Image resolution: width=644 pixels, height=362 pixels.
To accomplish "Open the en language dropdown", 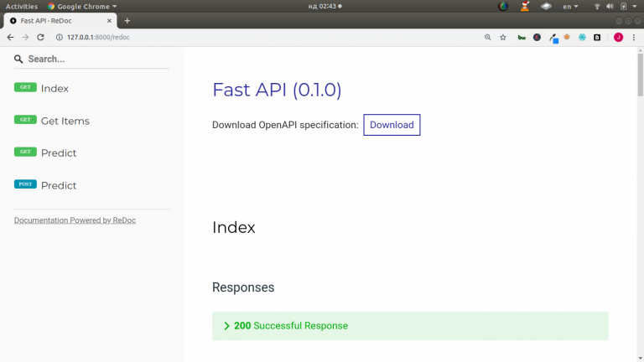I will 570,7.
